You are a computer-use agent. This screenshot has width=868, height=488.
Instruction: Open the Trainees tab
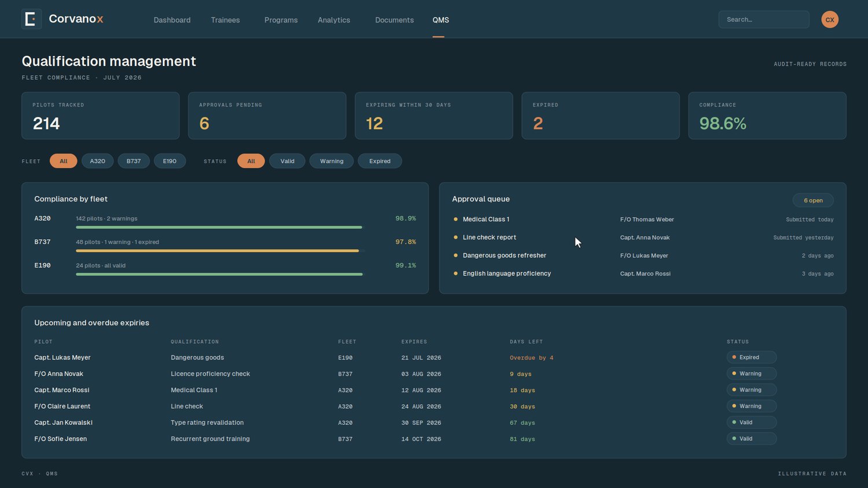[x=225, y=20]
